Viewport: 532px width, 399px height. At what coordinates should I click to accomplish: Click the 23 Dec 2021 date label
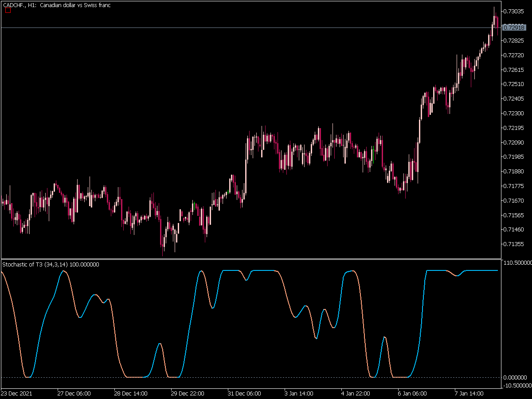click(x=16, y=393)
